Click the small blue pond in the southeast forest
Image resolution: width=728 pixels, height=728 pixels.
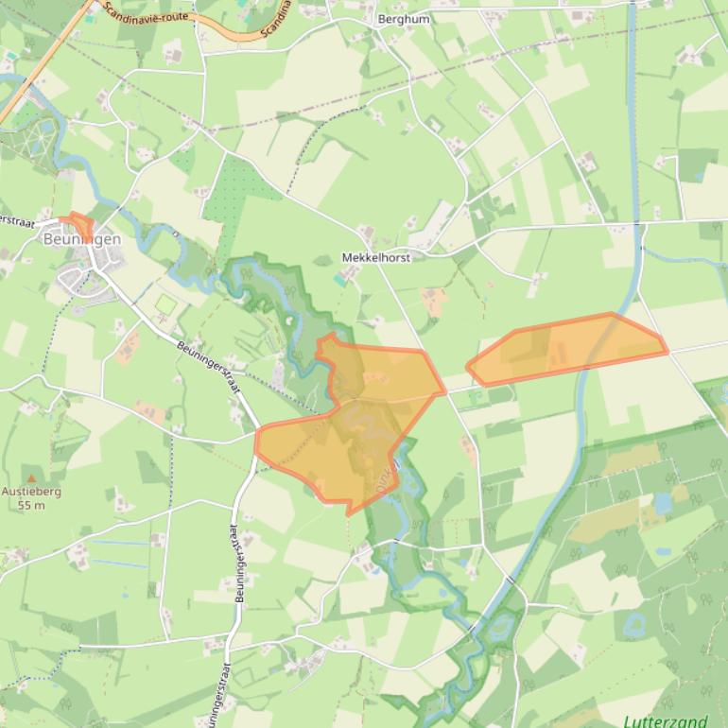coord(663,503)
